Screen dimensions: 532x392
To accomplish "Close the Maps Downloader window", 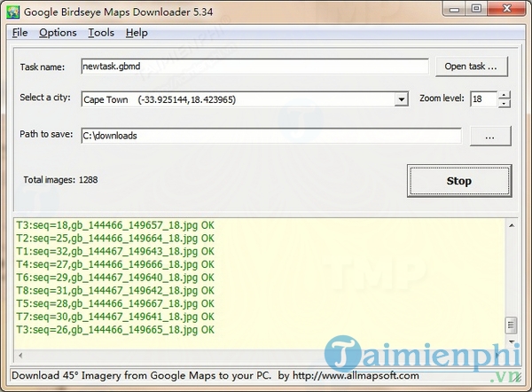I will 507,9.
